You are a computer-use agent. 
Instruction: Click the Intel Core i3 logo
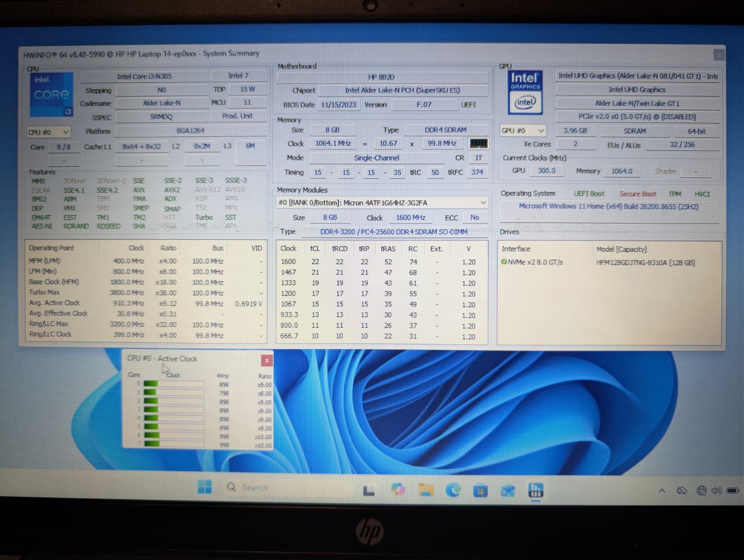(51, 94)
